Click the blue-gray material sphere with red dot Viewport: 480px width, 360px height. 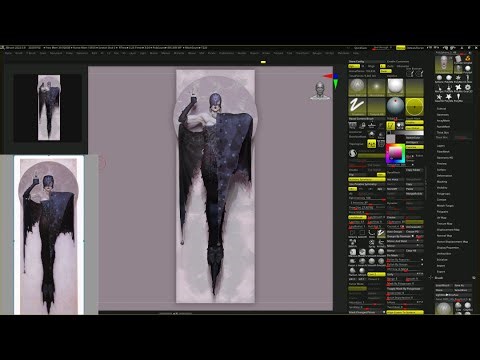click(395, 107)
